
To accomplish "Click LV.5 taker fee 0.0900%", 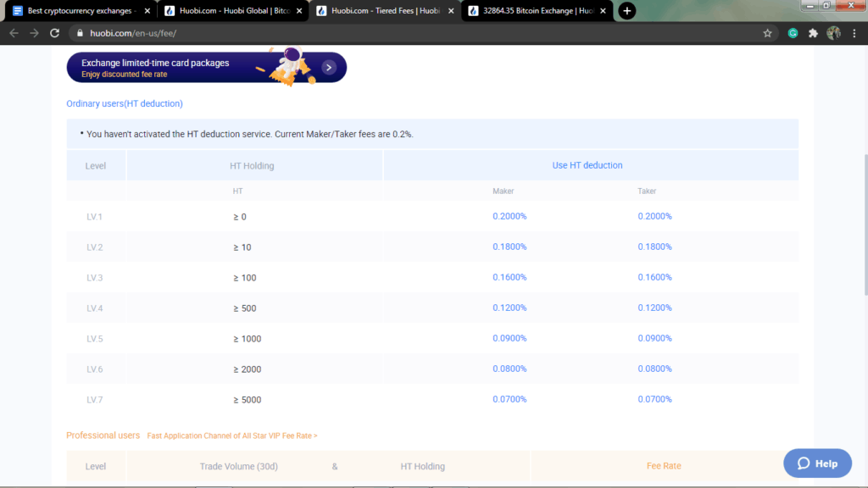I will click(x=654, y=338).
